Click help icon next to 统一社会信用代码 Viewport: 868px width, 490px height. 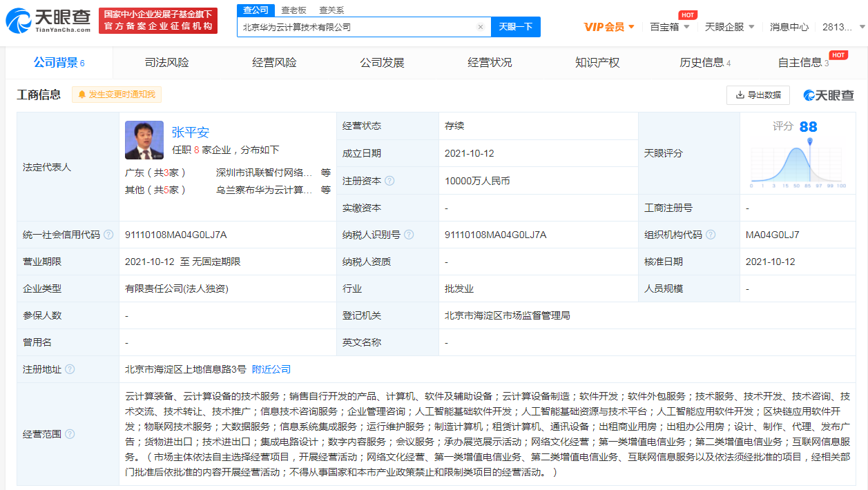(108, 235)
